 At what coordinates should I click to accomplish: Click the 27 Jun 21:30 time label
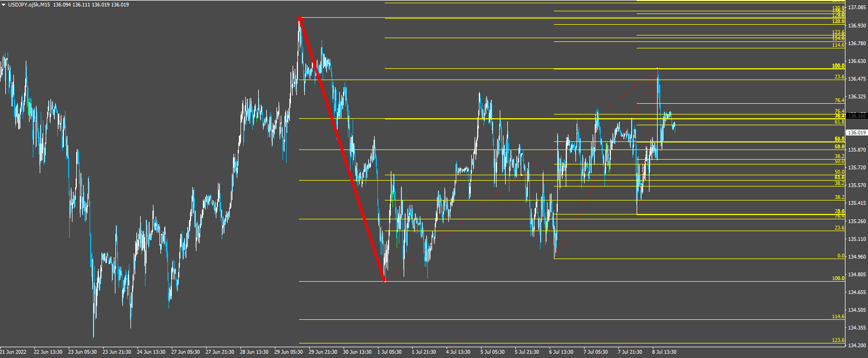coord(220,352)
